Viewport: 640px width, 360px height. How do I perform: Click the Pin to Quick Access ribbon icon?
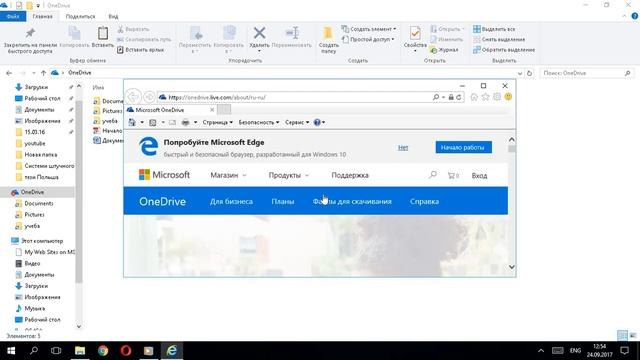[x=30, y=33]
